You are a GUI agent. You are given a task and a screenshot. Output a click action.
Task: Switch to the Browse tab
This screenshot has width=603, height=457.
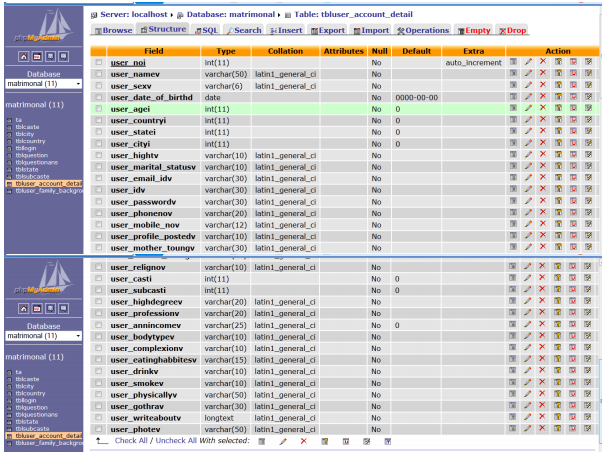pos(113,30)
